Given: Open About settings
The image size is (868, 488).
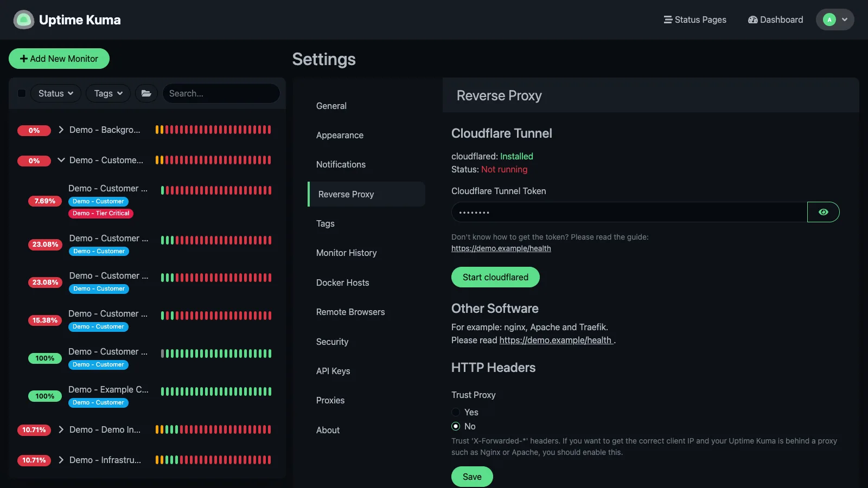Looking at the screenshot, I should pyautogui.click(x=366, y=430).
